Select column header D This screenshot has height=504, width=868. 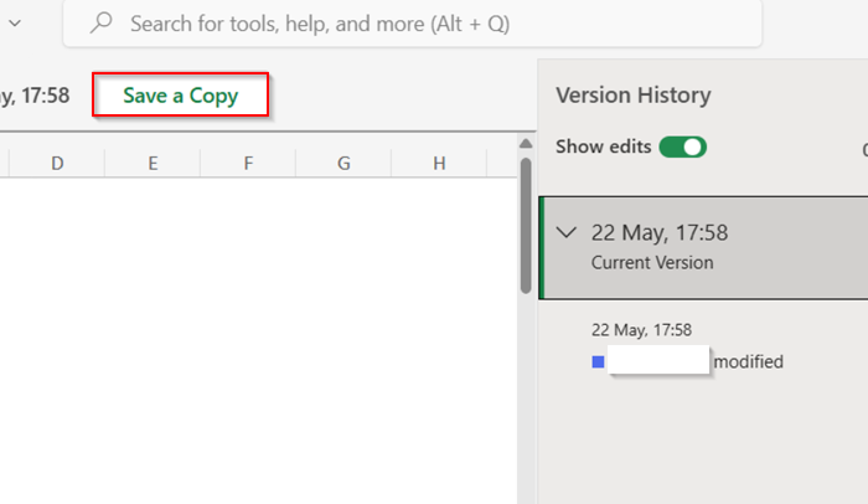point(57,163)
